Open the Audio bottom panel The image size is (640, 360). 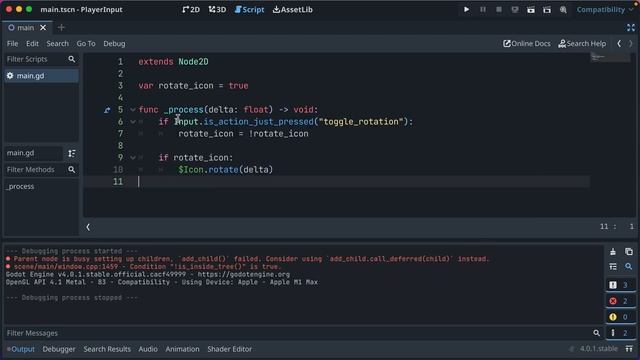point(148,349)
